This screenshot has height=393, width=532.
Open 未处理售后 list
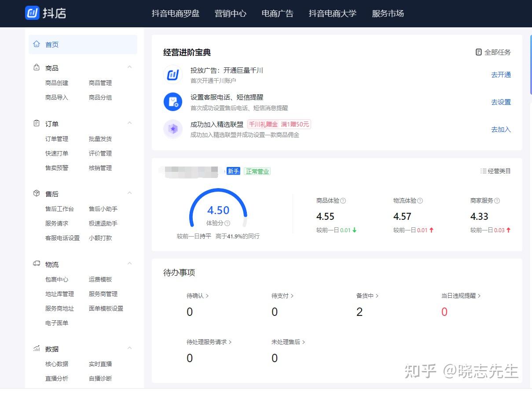(288, 342)
